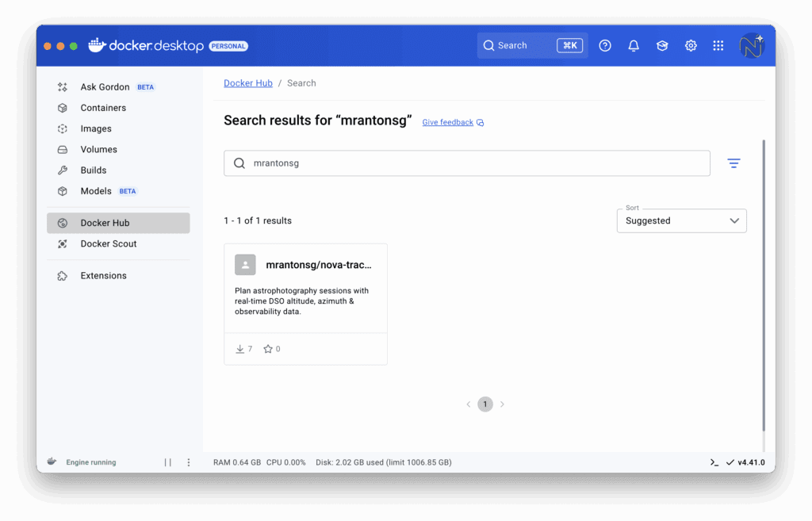Open Images section
This screenshot has height=521, width=812.
[118, 128]
